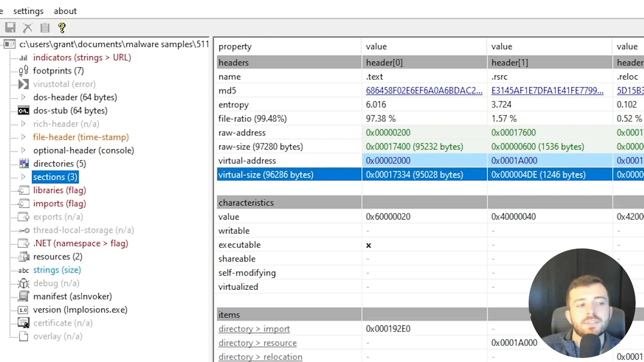Open the about menu
Screen dimensions: 644x362
click(65, 11)
